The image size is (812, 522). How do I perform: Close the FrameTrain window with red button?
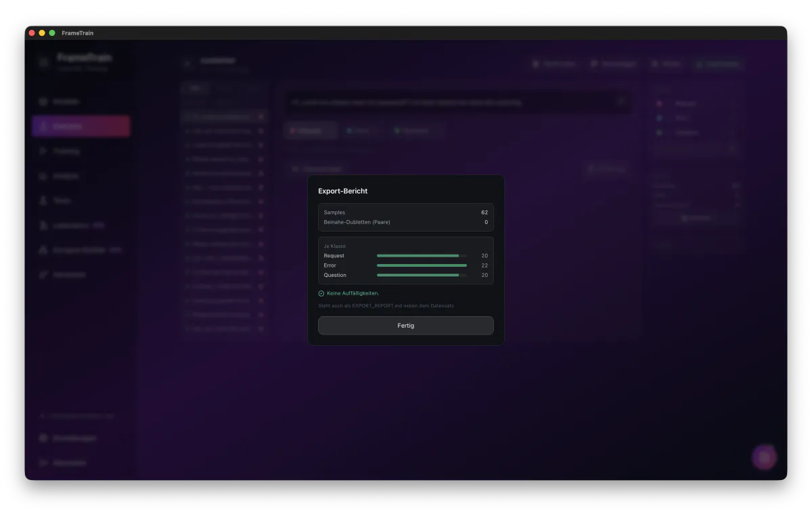32,33
